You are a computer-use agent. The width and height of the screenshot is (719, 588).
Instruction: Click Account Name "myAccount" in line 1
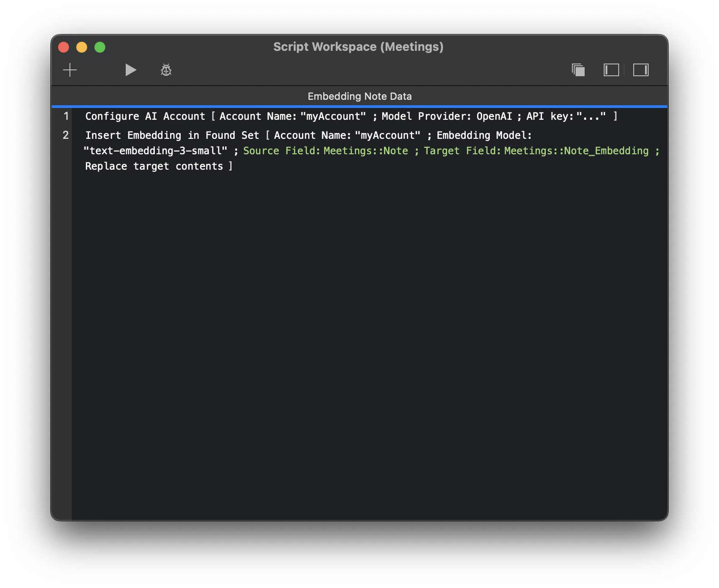coord(293,116)
